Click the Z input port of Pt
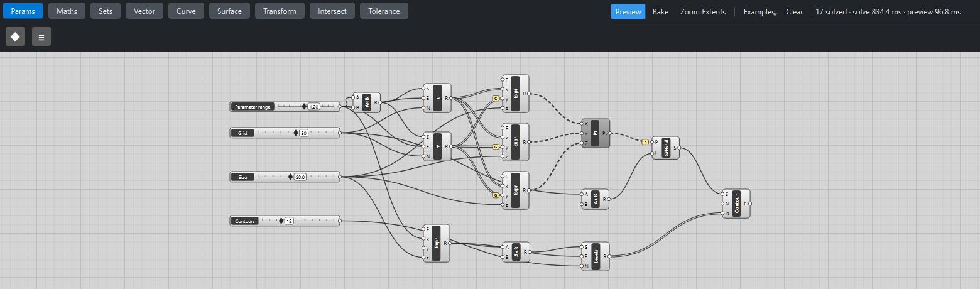The height and width of the screenshot is (289, 980). click(582, 143)
